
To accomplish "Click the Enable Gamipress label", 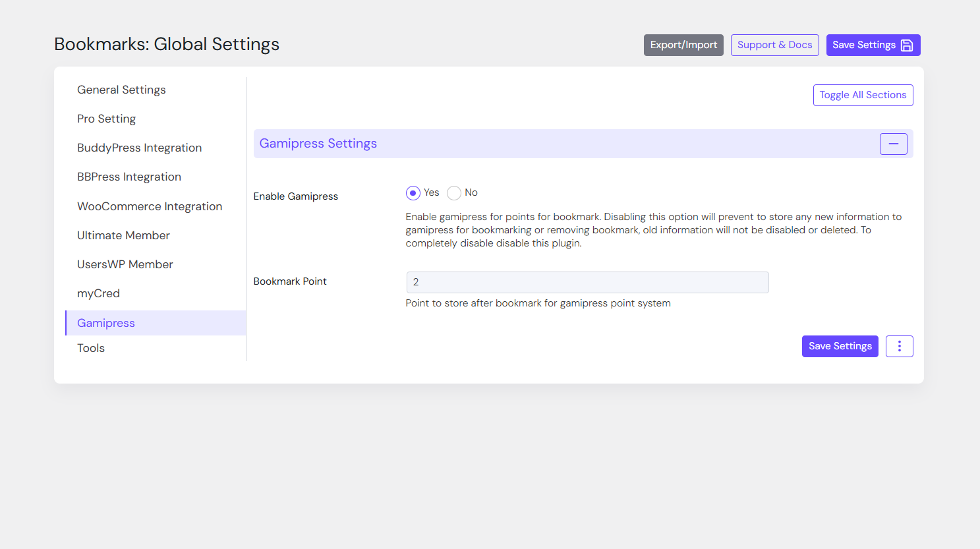I will pos(295,196).
